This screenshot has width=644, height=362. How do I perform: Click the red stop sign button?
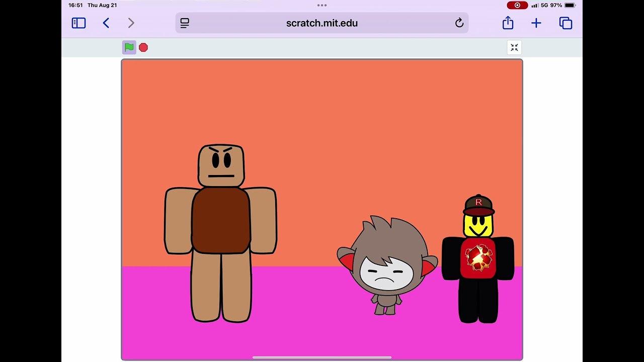click(143, 47)
